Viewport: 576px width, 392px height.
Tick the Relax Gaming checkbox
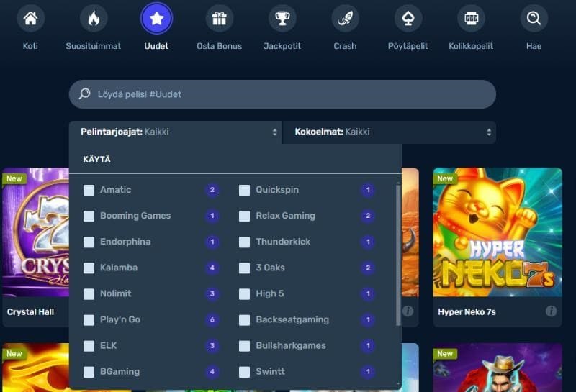[x=244, y=216]
